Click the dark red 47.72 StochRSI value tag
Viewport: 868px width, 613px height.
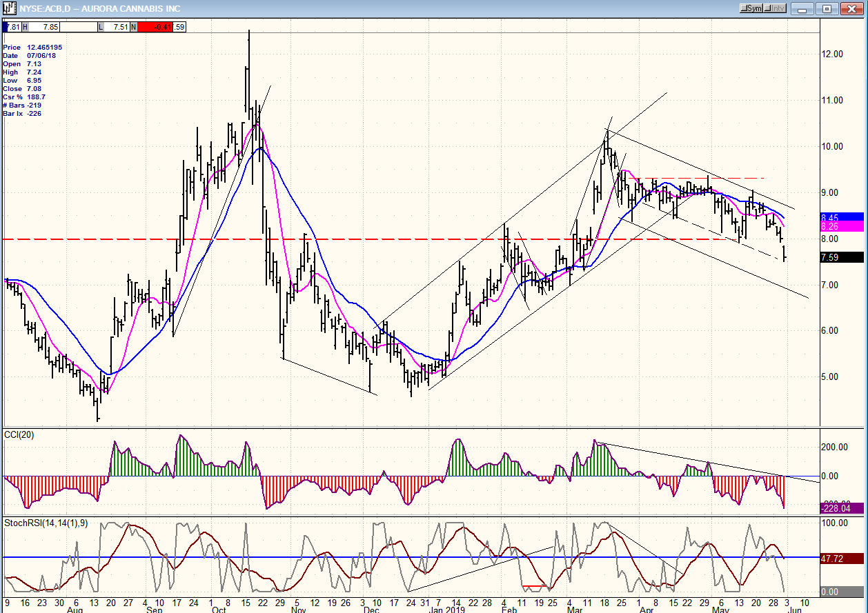tap(841, 557)
